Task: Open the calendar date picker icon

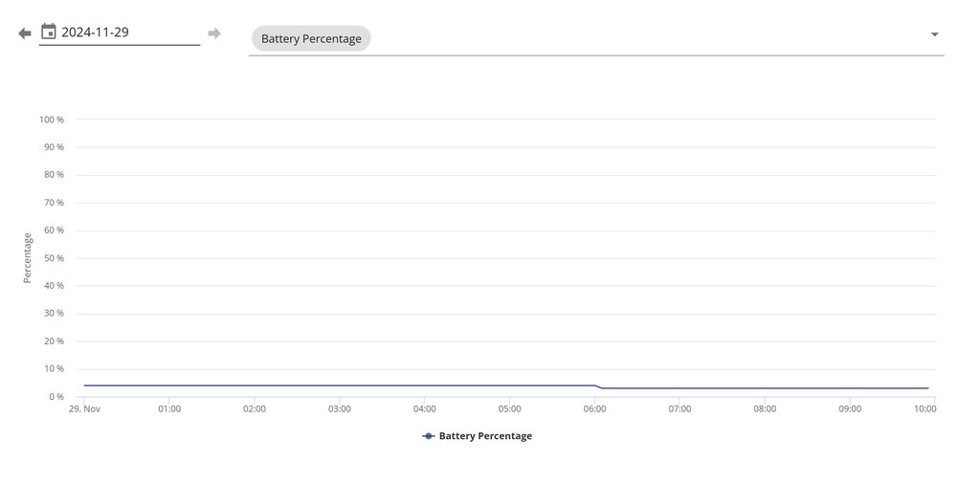Action: [x=49, y=32]
